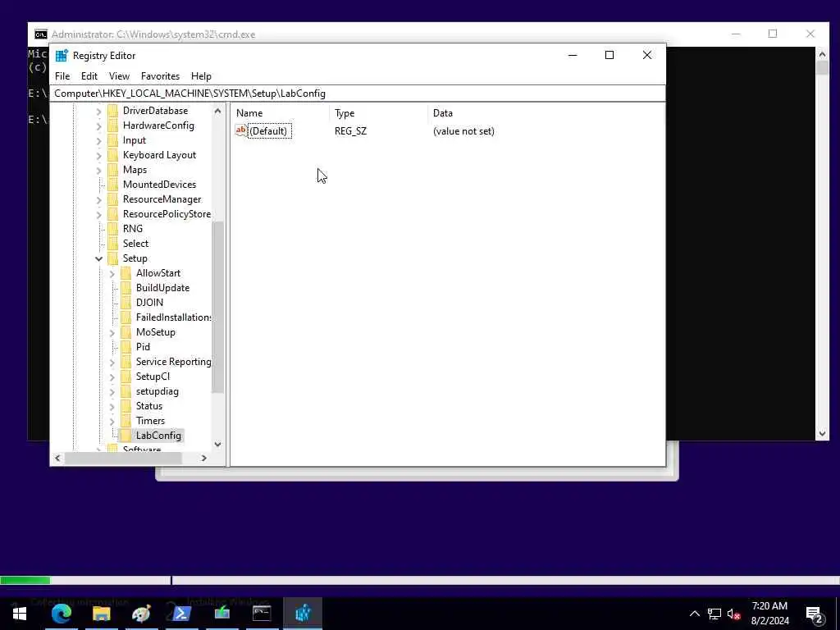Click the registry path address bar
840x630 pixels.
pos(358,94)
